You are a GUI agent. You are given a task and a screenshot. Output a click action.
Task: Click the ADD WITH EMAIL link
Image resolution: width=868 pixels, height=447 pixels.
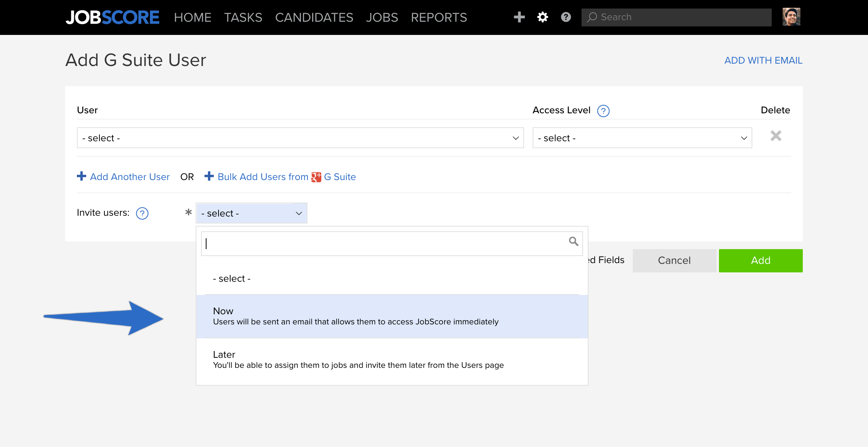click(x=763, y=61)
